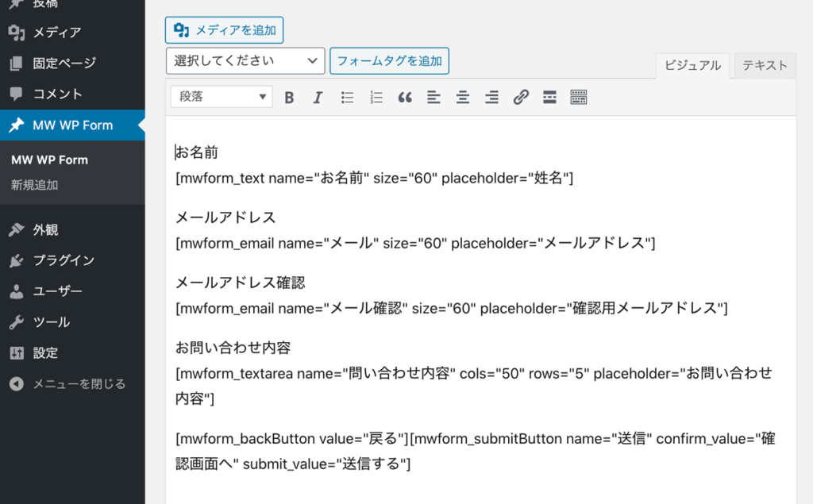Open the MW WP Form submenu link
This screenshot has width=813, height=504.
click(x=50, y=160)
